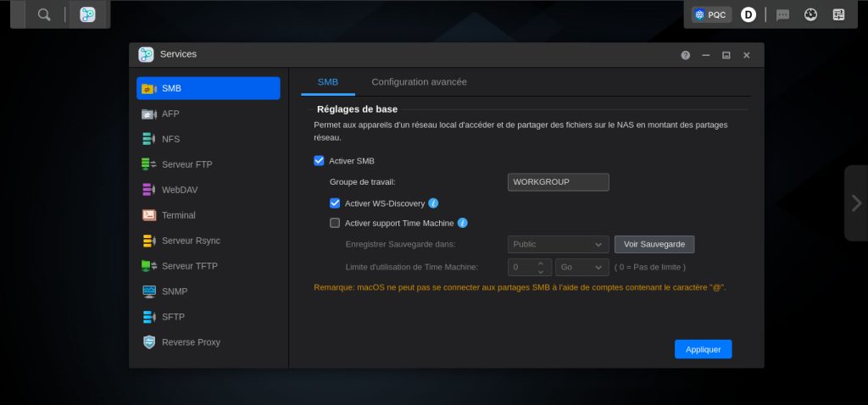
Task: Open Reverse Proxy label
Action: tap(191, 342)
